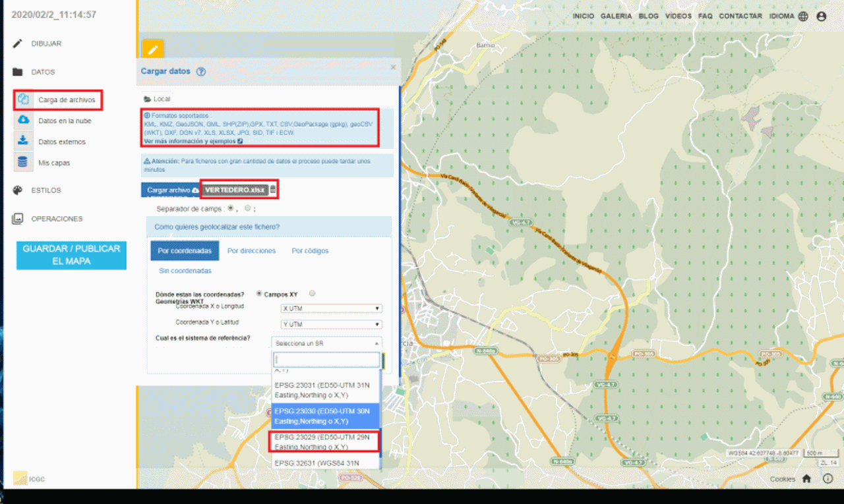Viewport: 844px width, 504px height.
Task: Open the Y UTM coordinate dropdown
Action: click(x=331, y=324)
